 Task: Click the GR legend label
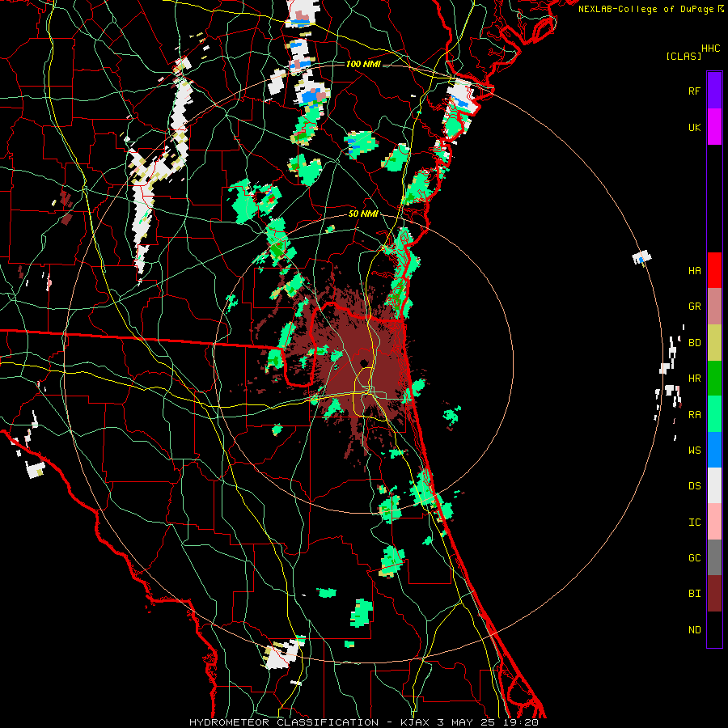694,307
